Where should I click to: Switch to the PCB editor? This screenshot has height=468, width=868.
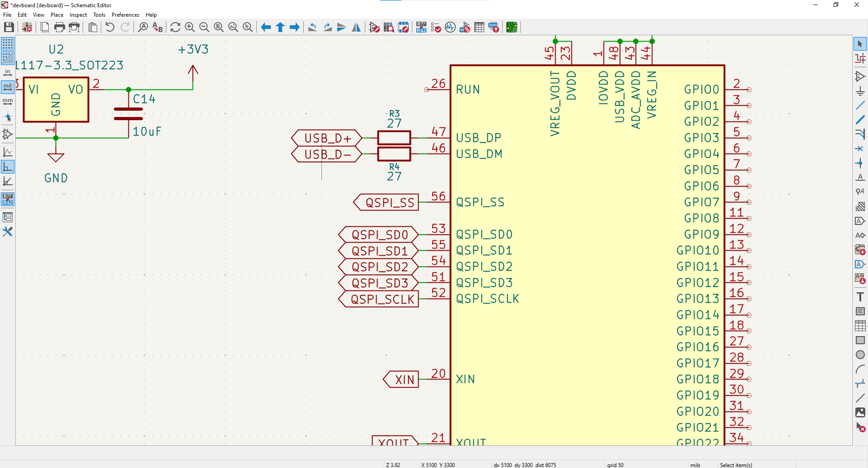[511, 28]
